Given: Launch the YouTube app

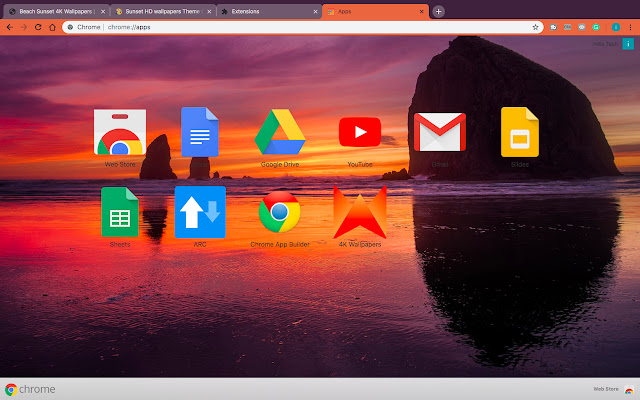Looking at the screenshot, I should 359,132.
